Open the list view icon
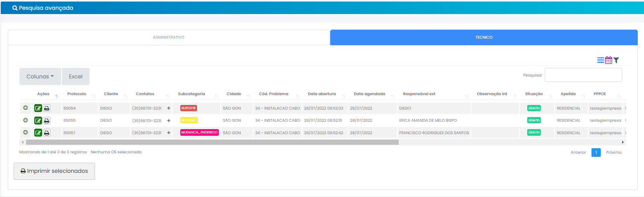Screen dimensions: 644x197 (600, 60)
